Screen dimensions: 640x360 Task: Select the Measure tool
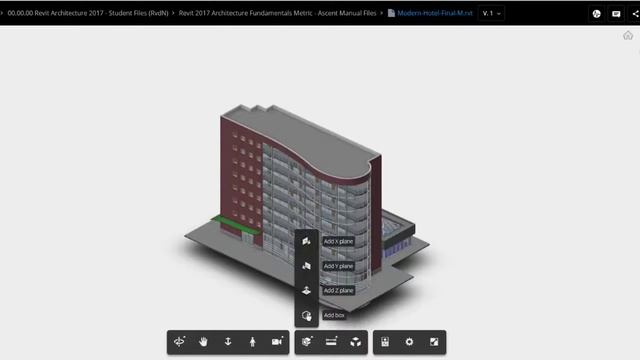pos(331,342)
